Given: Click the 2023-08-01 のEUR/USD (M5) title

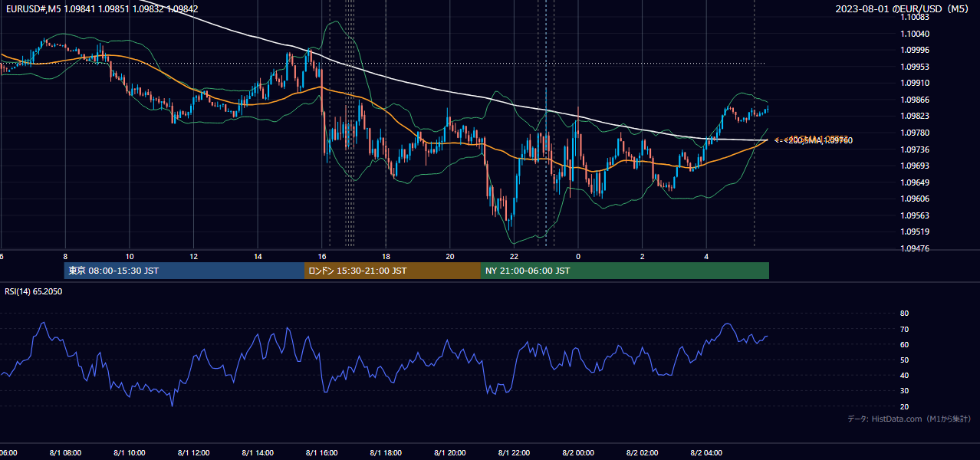Looking at the screenshot, I should [x=903, y=8].
